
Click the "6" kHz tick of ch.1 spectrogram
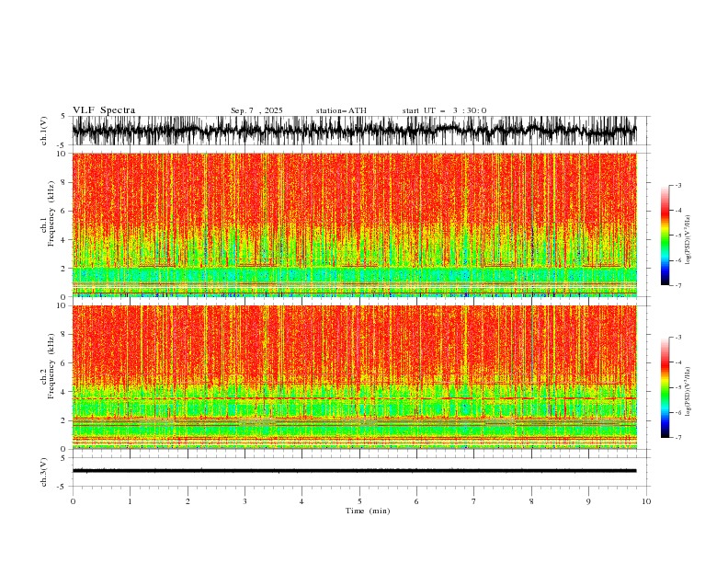pos(65,212)
